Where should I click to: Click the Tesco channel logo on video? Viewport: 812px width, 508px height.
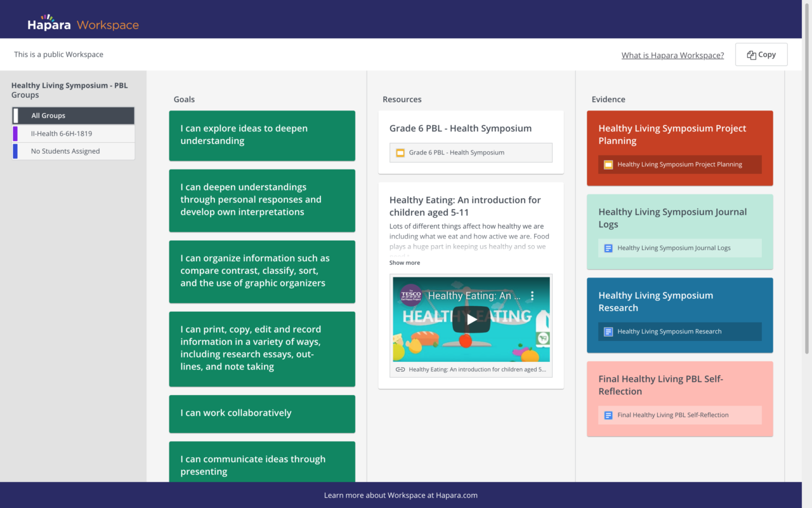411,295
